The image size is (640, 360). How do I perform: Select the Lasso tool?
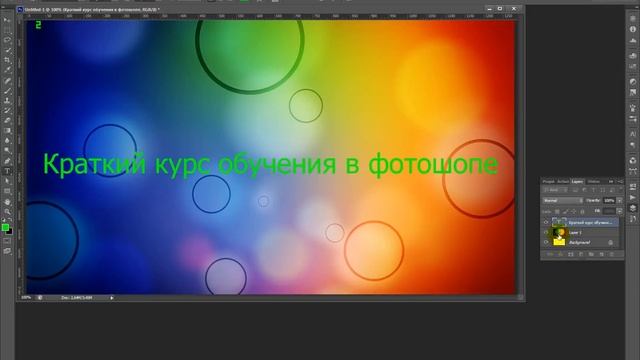[x=7, y=40]
